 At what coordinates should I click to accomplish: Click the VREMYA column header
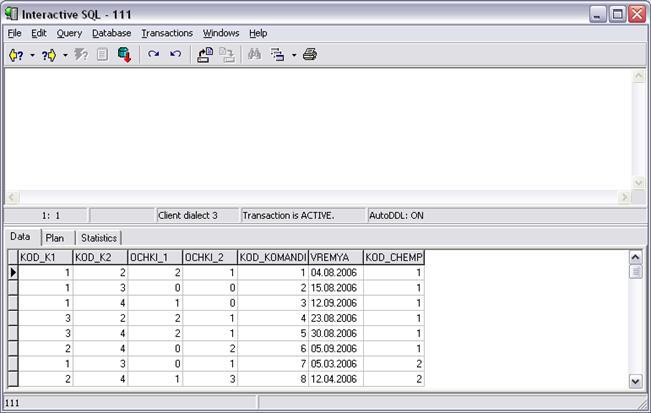click(334, 257)
